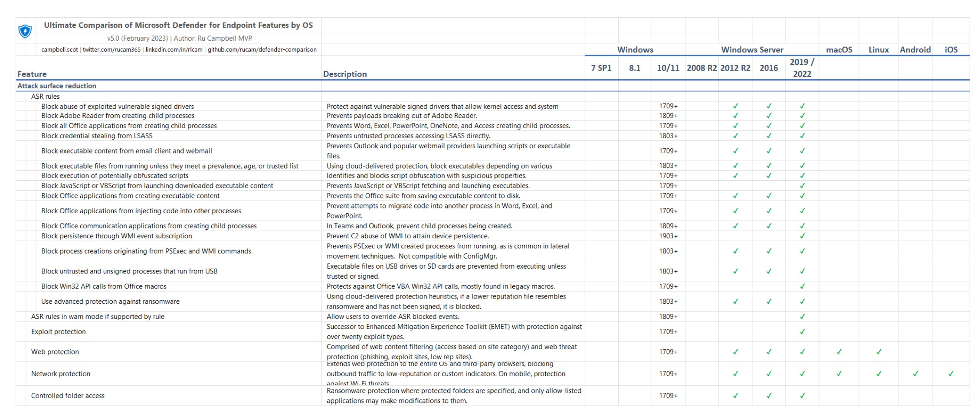This screenshot has height=406, width=980.
Task: Select 'Block credential stealing from LSASS' feature
Action: click(x=97, y=136)
